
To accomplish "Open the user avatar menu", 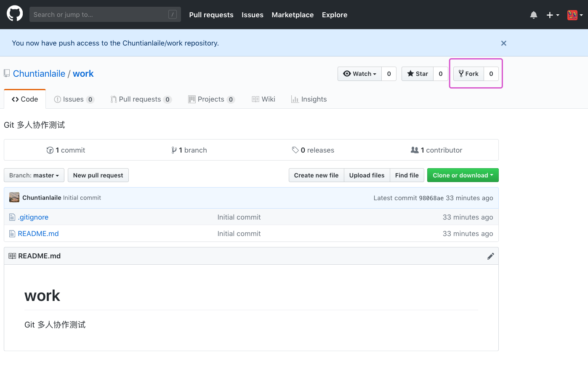I will coord(575,15).
